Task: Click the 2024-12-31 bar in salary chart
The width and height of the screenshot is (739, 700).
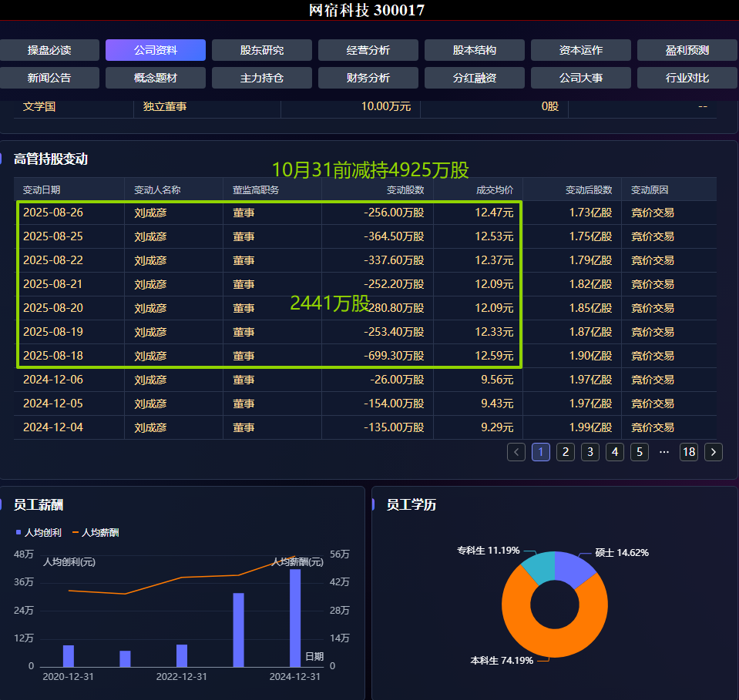Action: tap(295, 618)
